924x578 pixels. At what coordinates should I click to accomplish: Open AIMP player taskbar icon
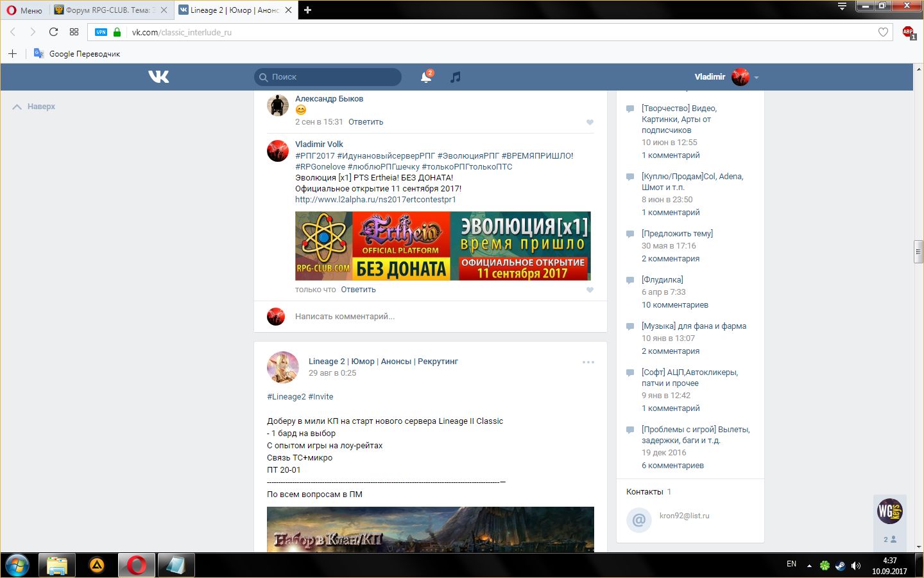tap(97, 565)
